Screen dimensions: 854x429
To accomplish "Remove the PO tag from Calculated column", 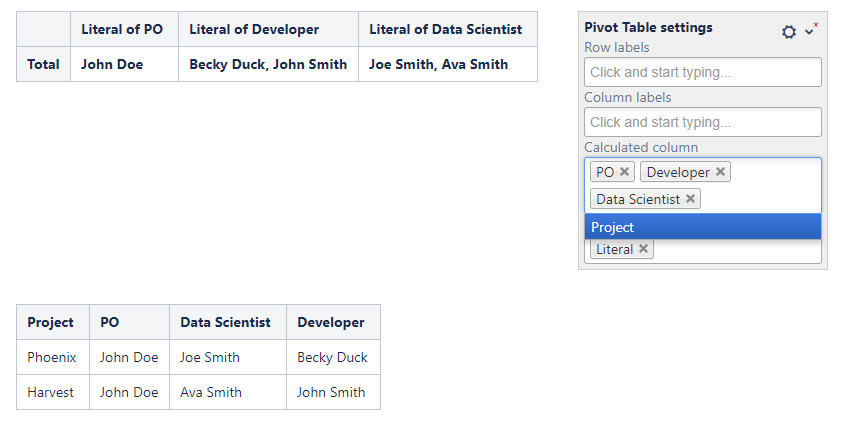I will (625, 172).
